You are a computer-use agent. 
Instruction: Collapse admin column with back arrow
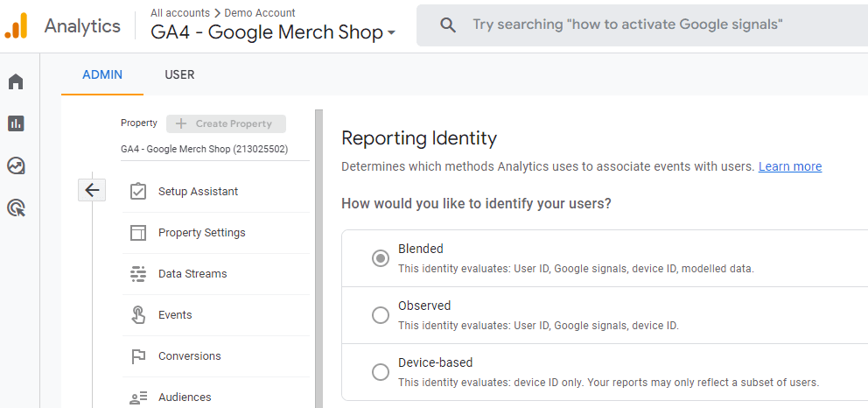point(92,190)
